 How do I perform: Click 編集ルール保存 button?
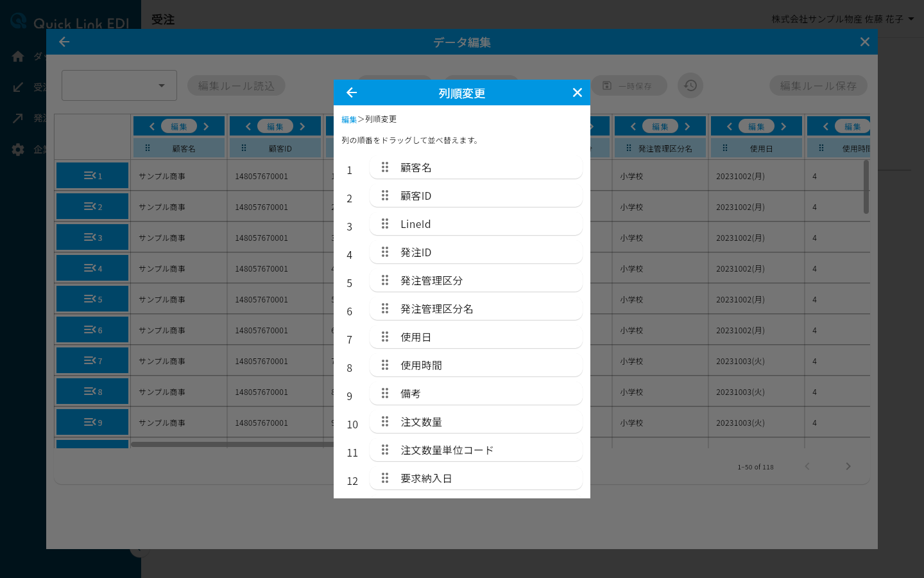[818, 85]
